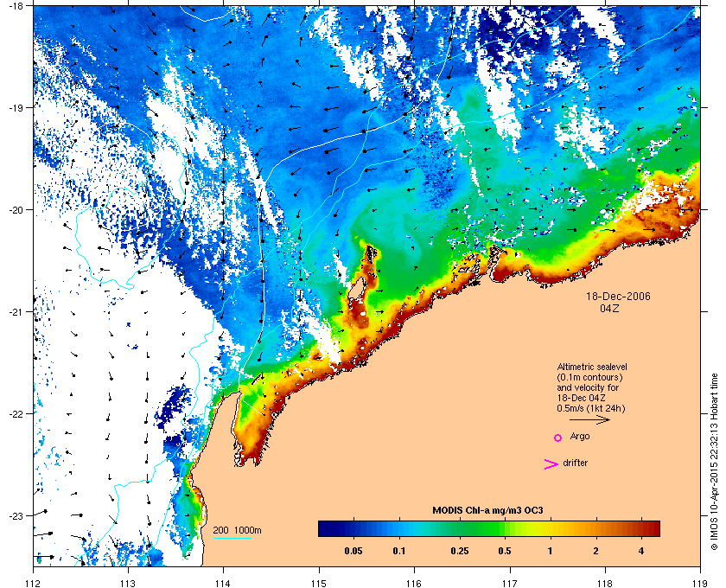
Task: Click the 'drifter' legend label
Action: pyautogui.click(x=575, y=463)
